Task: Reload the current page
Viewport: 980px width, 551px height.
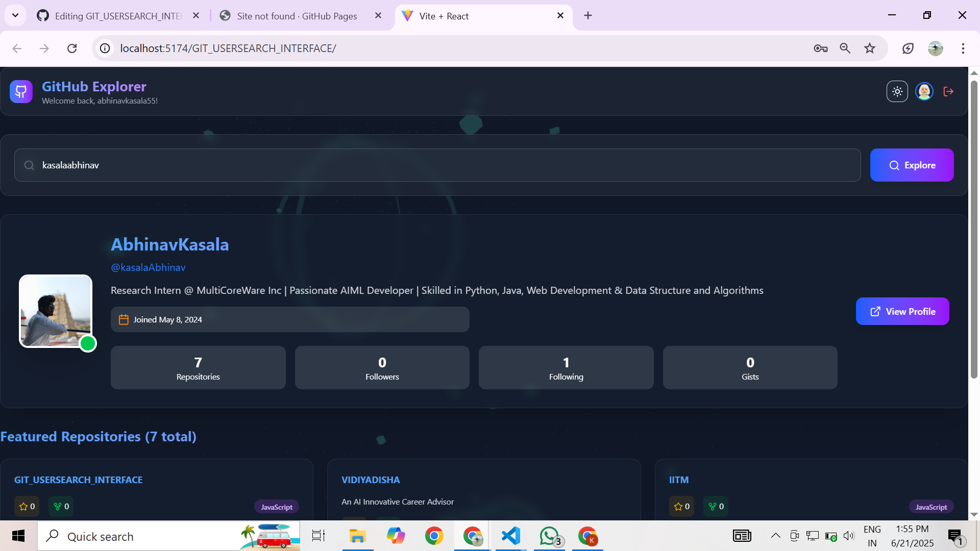Action: click(x=72, y=48)
